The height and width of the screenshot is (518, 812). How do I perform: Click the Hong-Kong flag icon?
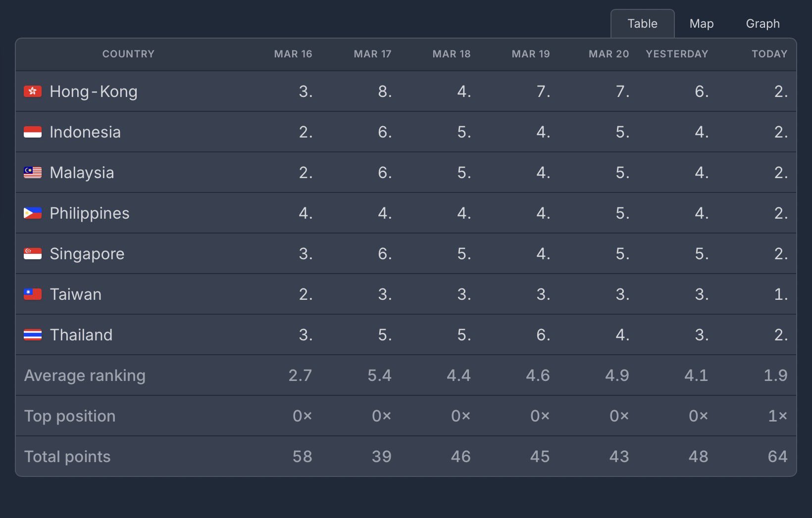[x=33, y=92]
